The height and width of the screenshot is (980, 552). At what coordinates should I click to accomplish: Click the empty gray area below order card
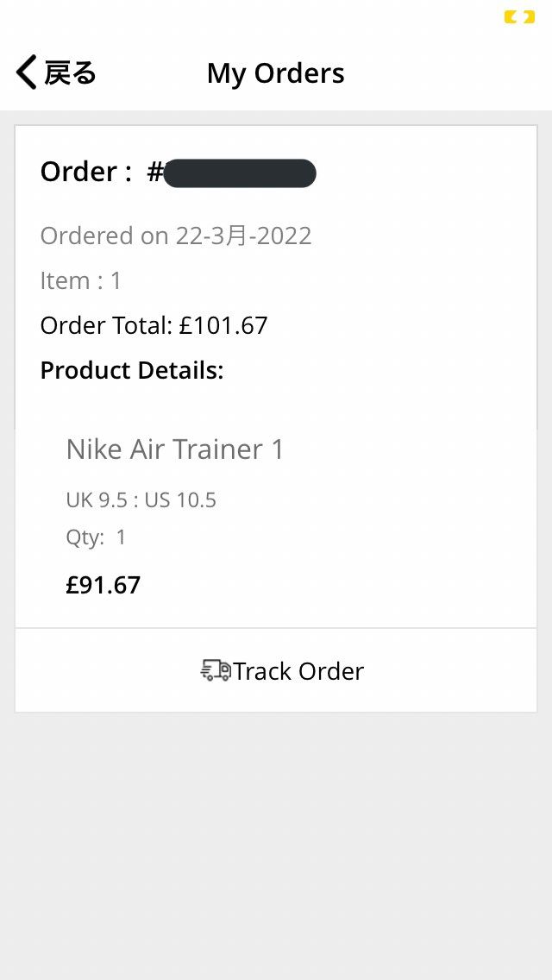click(276, 844)
